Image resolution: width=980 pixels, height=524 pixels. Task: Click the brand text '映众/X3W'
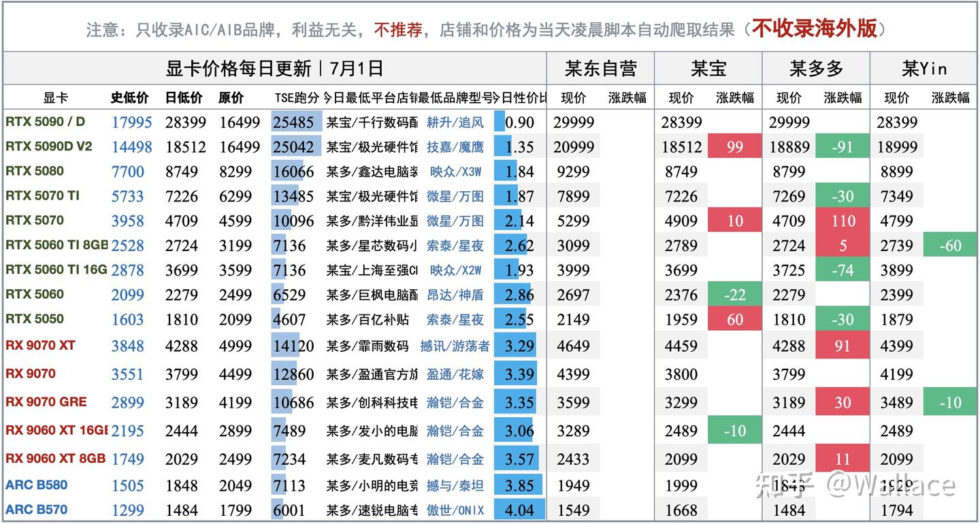[455, 171]
